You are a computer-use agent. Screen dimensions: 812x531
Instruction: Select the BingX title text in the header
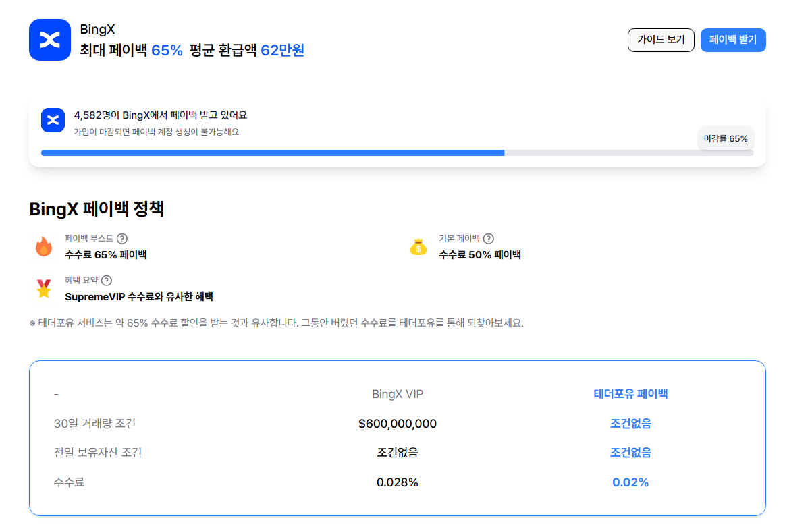[x=97, y=30]
